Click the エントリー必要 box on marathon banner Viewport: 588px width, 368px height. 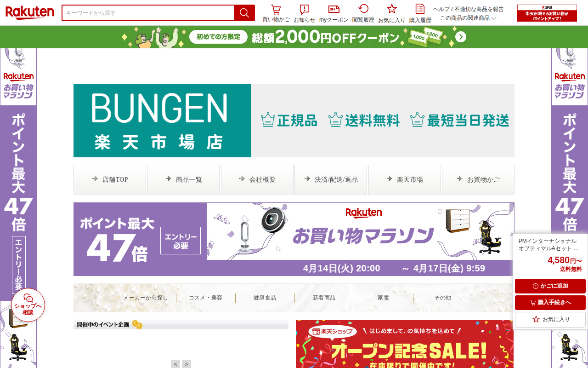[x=181, y=241]
